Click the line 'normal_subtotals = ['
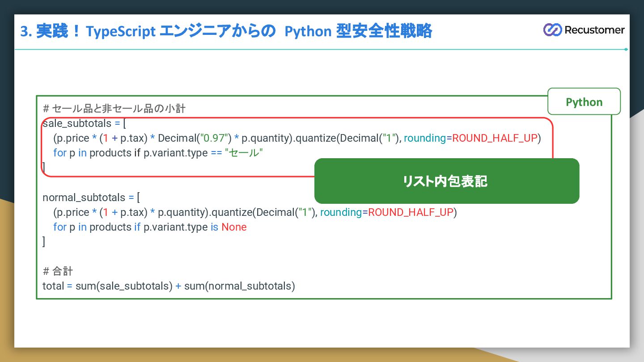 coord(91,198)
